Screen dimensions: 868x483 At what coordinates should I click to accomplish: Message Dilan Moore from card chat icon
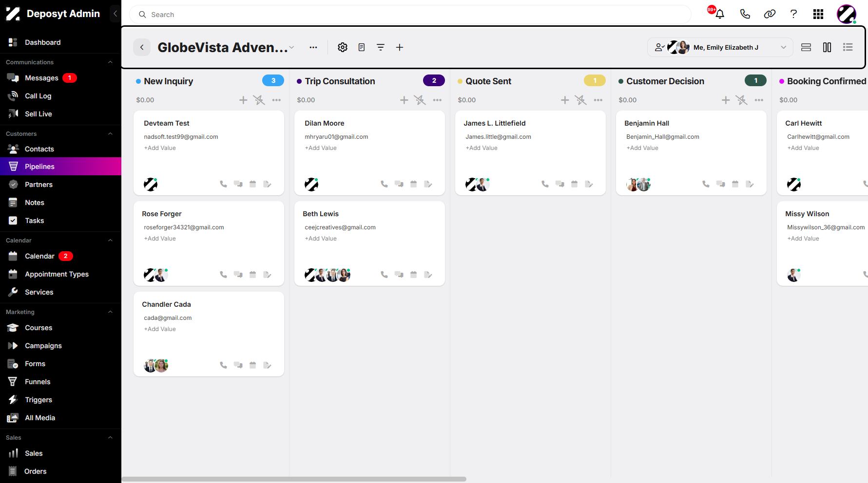pos(399,184)
